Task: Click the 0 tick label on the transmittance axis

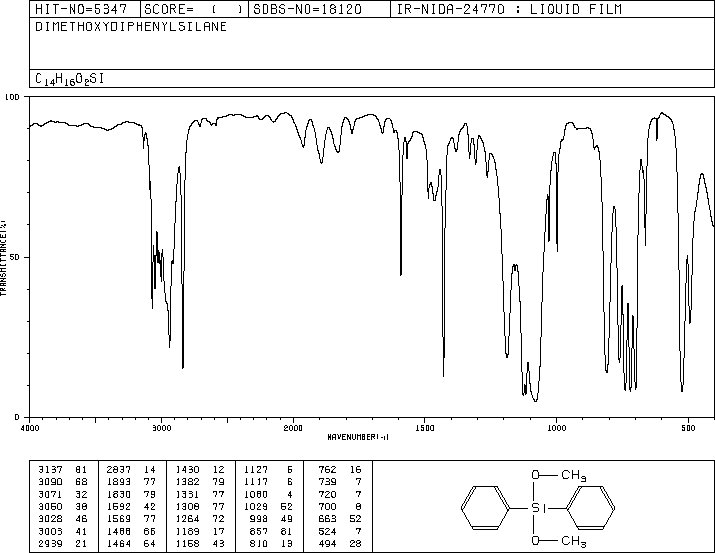Action: [x=17, y=417]
